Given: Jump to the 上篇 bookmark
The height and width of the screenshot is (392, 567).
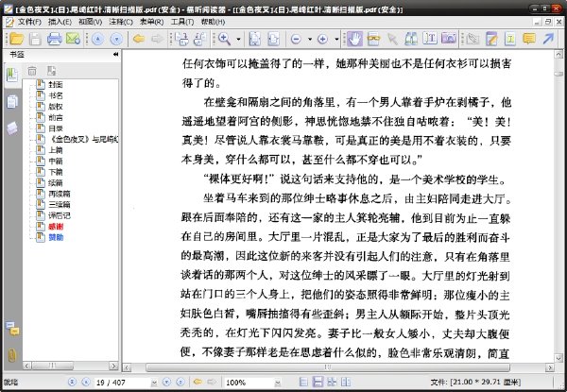Looking at the screenshot, I should coord(56,150).
